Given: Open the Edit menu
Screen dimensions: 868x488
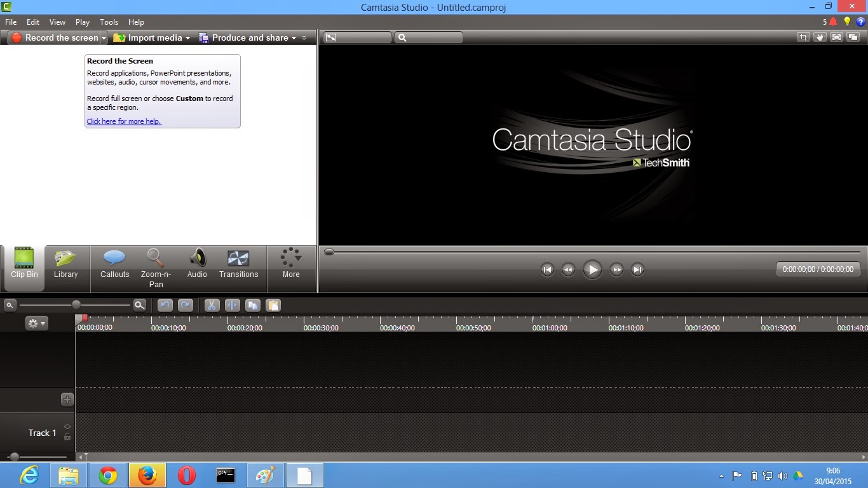Looking at the screenshot, I should 33,22.
